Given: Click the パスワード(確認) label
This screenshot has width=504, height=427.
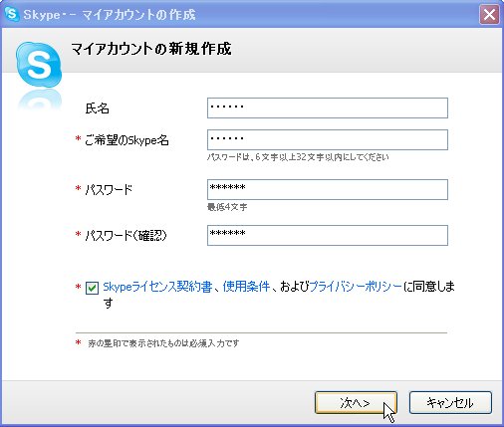Looking at the screenshot, I should pos(126,236).
